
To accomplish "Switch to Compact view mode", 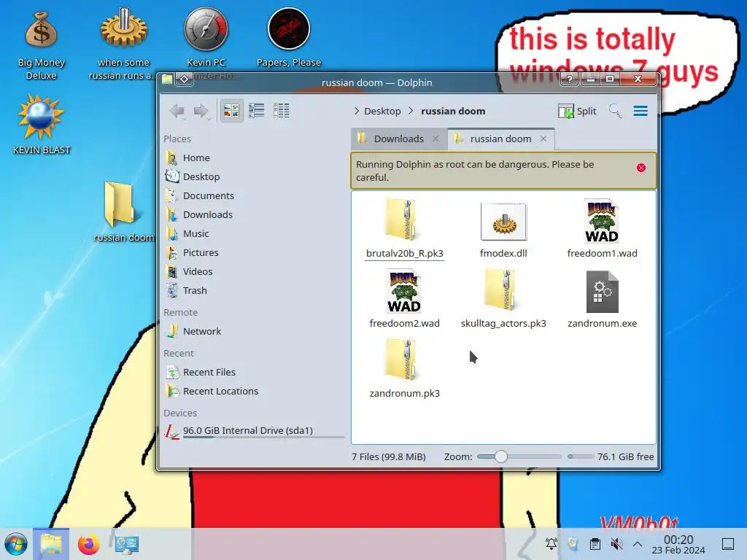I will 256,111.
